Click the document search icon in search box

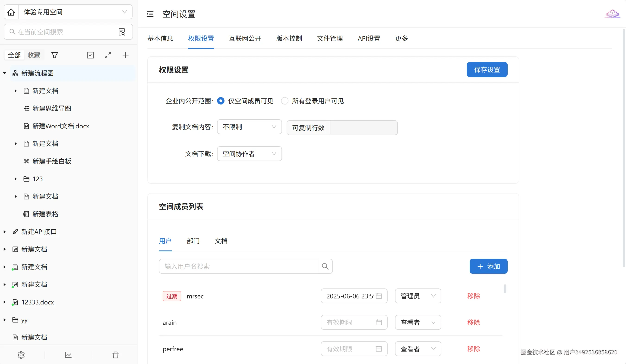121,32
